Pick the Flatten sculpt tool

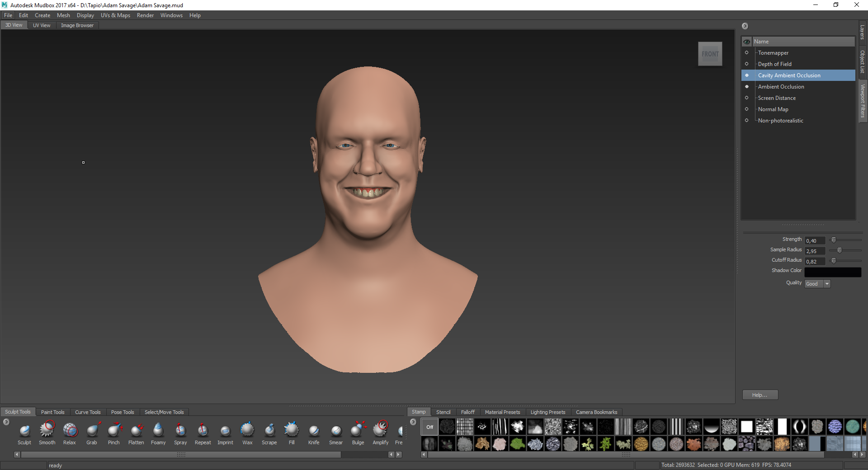[x=136, y=430]
